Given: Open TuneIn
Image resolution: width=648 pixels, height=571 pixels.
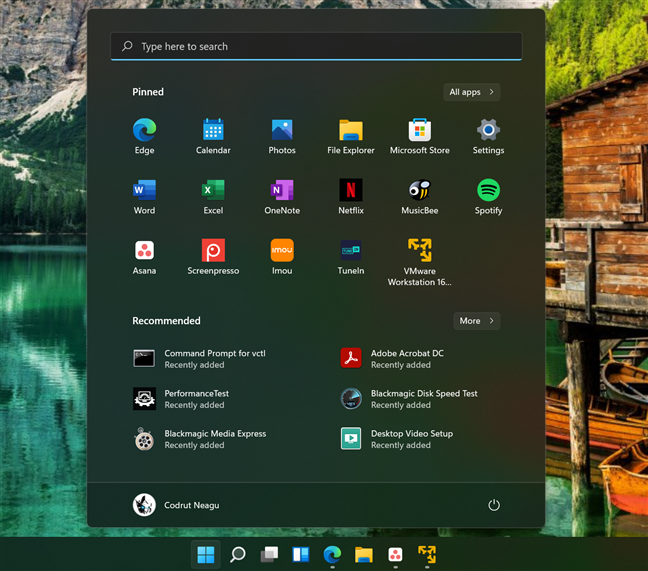Looking at the screenshot, I should (x=351, y=257).
